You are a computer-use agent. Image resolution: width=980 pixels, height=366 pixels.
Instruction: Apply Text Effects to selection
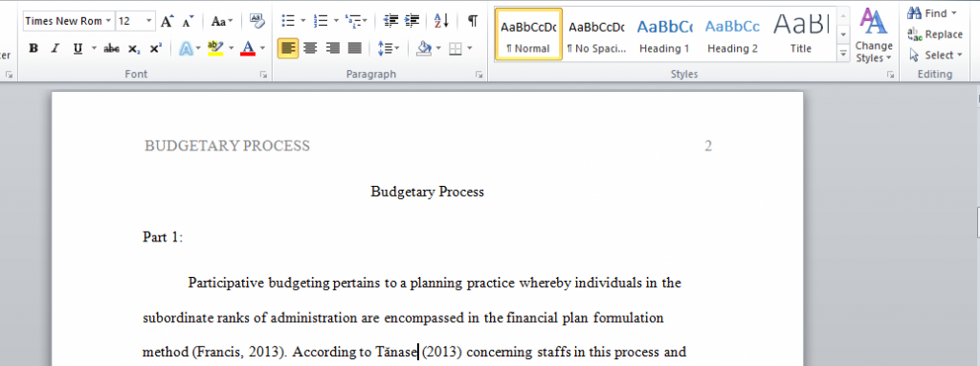(x=186, y=48)
